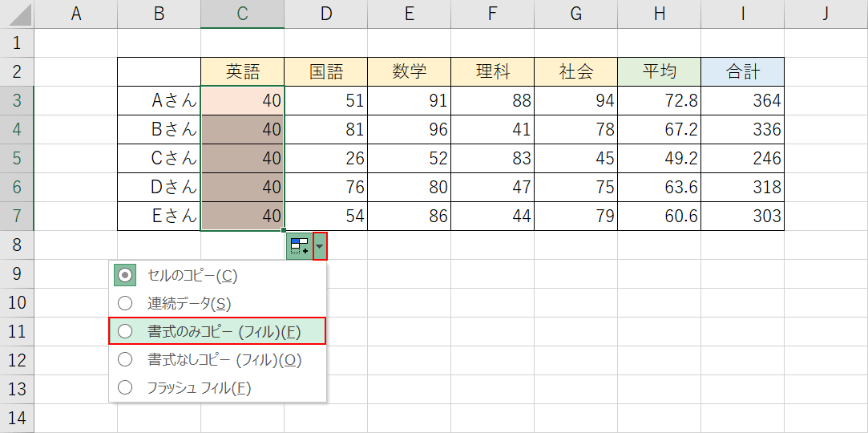Click the 合計 header cell
The height and width of the screenshot is (433, 868).
click(x=742, y=71)
